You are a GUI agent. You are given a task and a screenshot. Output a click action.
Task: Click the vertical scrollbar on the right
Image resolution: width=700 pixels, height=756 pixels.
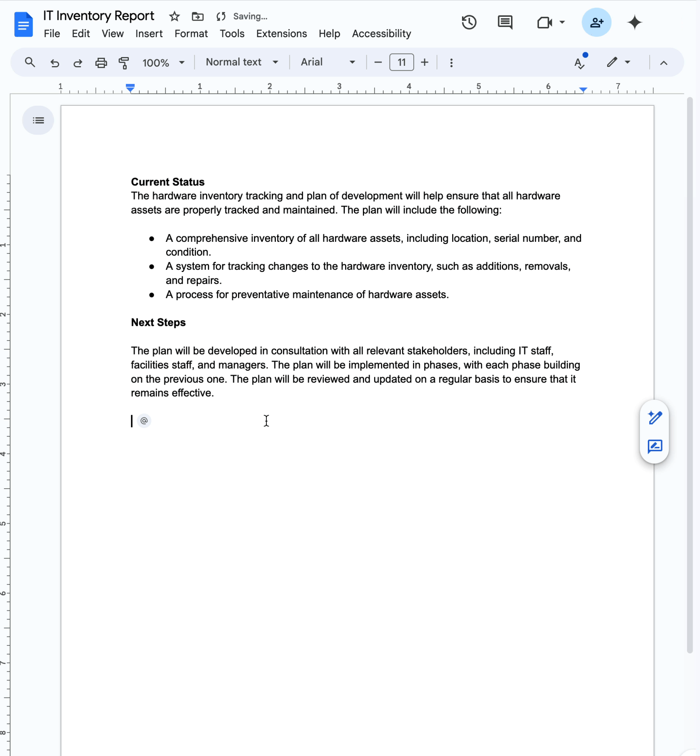690,375
